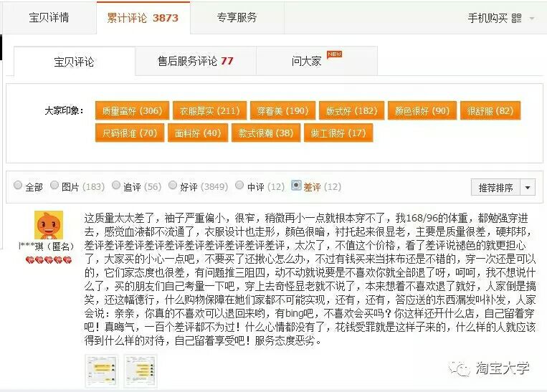The width and height of the screenshot is (547, 392).
Task: Switch to the 宝贝详情 tab
Action: (x=49, y=17)
